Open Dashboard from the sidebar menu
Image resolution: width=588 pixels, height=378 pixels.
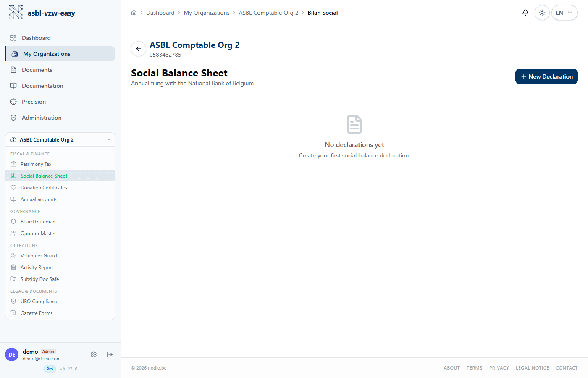point(60,38)
